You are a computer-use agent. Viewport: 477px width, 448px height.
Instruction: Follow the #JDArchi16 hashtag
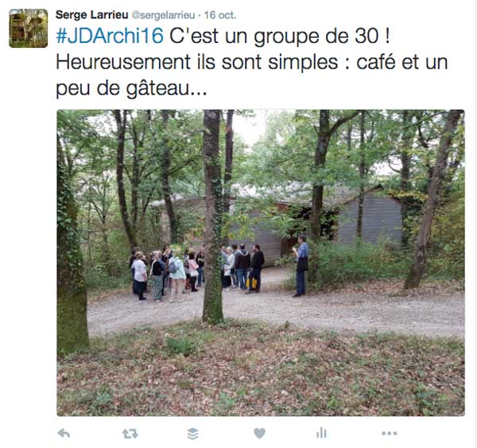tap(110, 36)
